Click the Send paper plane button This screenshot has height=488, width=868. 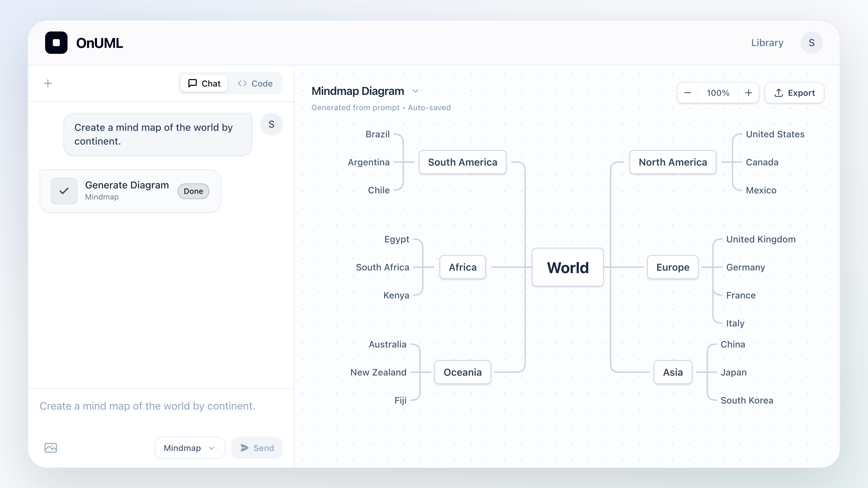point(257,448)
